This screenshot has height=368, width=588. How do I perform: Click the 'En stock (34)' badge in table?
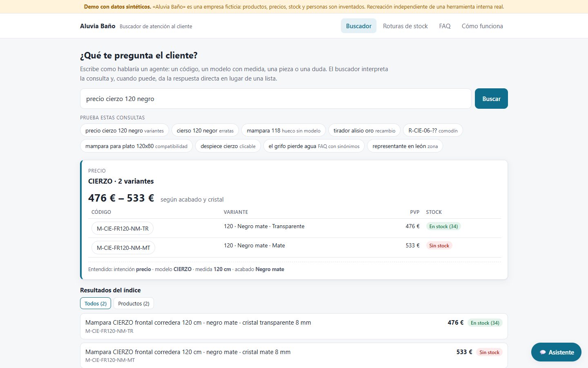pyautogui.click(x=443, y=226)
